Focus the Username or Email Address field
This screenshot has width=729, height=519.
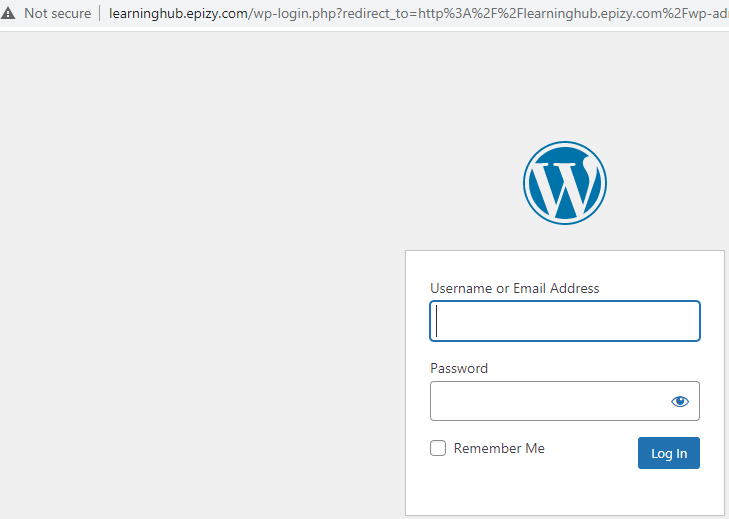pyautogui.click(x=565, y=321)
